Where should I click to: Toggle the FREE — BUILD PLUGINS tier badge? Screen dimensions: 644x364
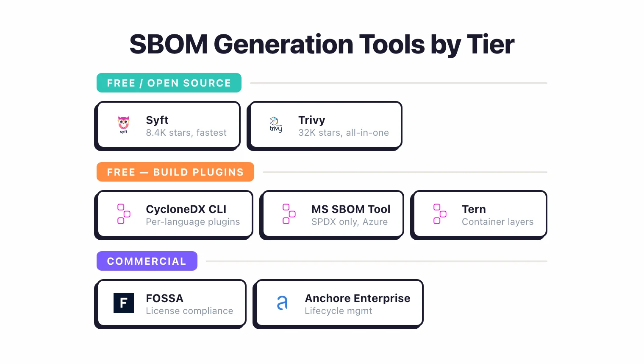pos(175,172)
